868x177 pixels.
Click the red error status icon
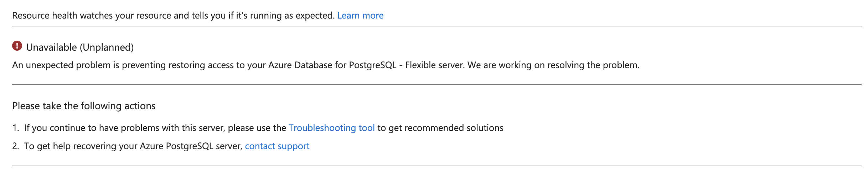click(17, 46)
